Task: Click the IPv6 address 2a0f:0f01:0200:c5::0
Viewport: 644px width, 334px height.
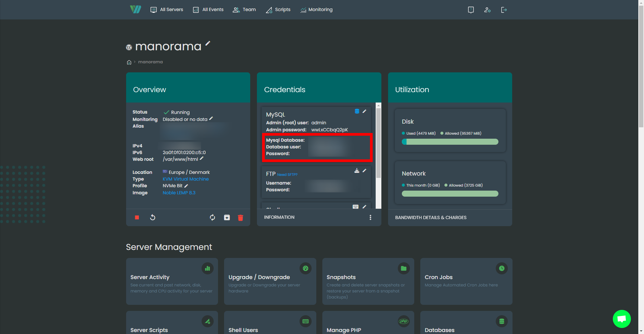Action: (184, 152)
